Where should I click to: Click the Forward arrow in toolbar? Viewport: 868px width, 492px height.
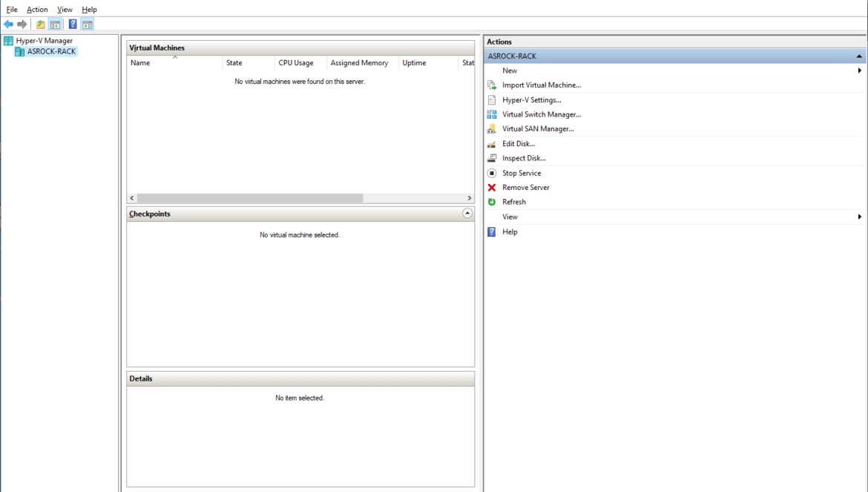[x=22, y=24]
